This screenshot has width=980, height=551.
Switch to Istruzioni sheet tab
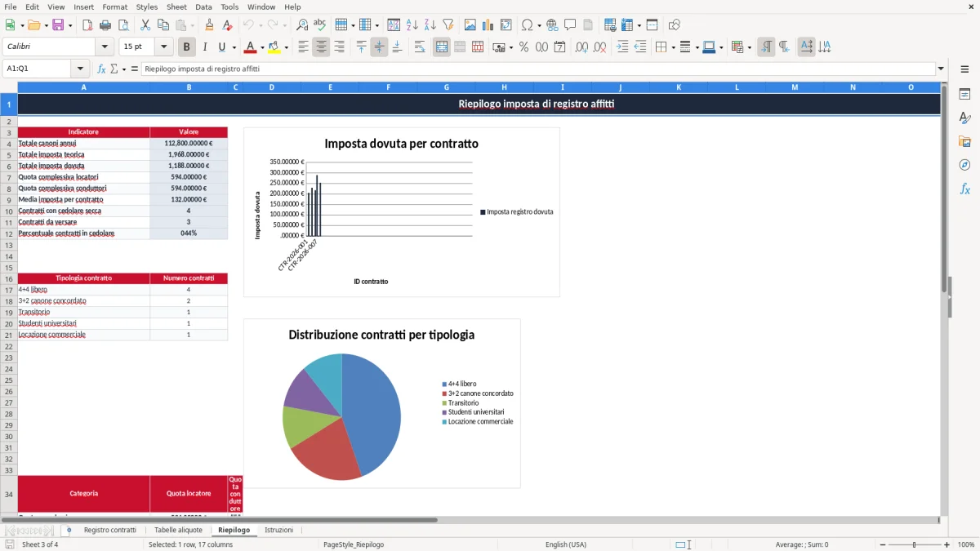point(278,531)
